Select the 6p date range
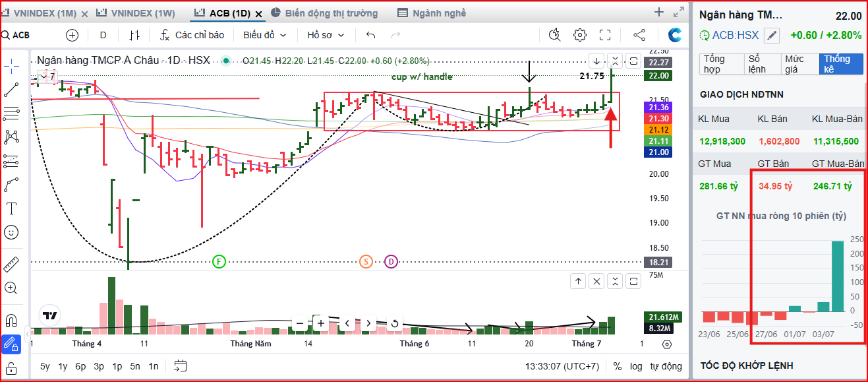This screenshot has height=382, width=868. click(x=80, y=366)
